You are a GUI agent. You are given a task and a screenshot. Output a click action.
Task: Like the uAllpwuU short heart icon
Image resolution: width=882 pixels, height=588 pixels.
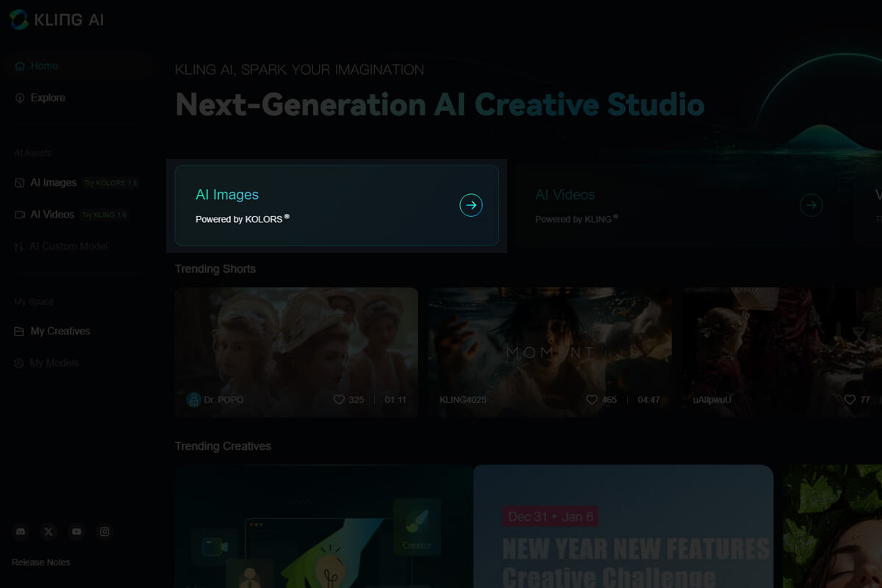pos(850,400)
